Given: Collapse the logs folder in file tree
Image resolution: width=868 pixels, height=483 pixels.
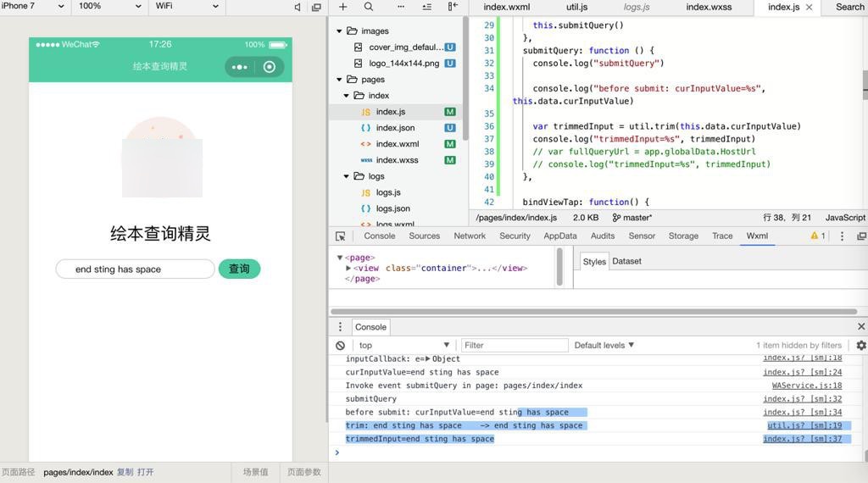Looking at the screenshot, I should coord(347,176).
